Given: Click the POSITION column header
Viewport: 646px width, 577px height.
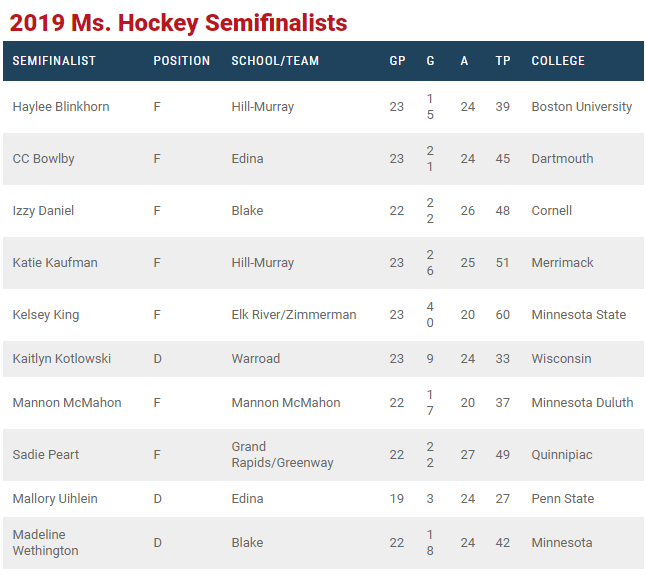Looking at the screenshot, I should [181, 61].
